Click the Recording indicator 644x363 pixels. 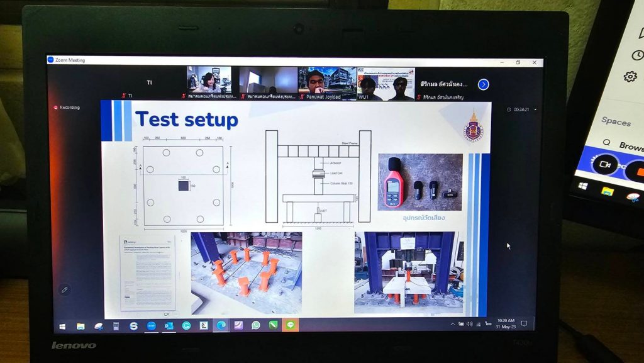pyautogui.click(x=67, y=108)
